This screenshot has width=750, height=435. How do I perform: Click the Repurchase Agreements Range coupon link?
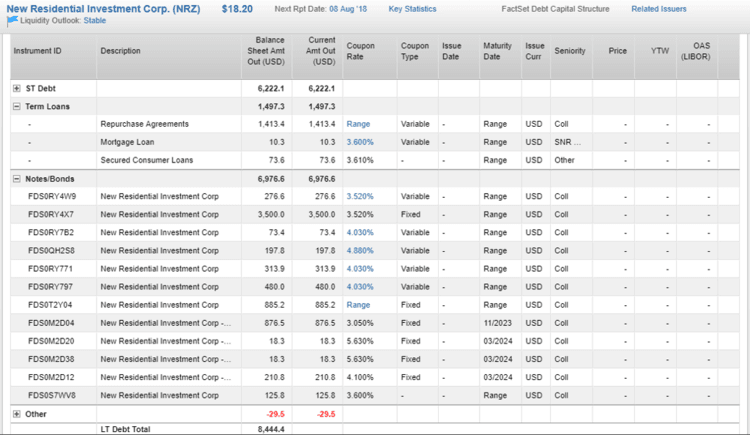(x=358, y=124)
